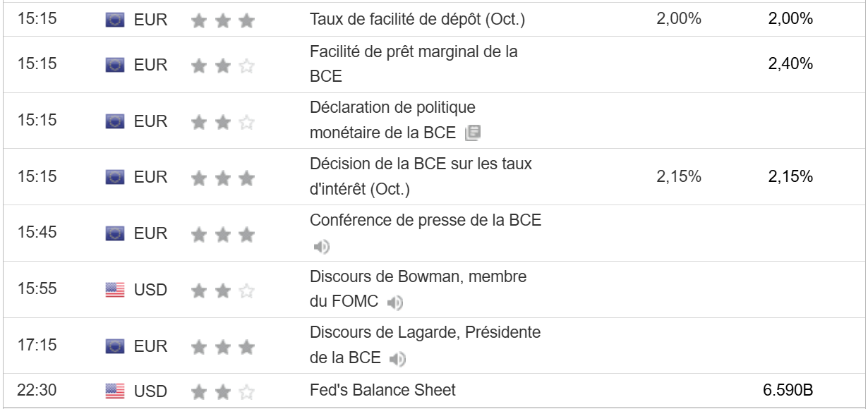
Task: Open document icon on BCE monetary statement
Action: pyautogui.click(x=472, y=133)
